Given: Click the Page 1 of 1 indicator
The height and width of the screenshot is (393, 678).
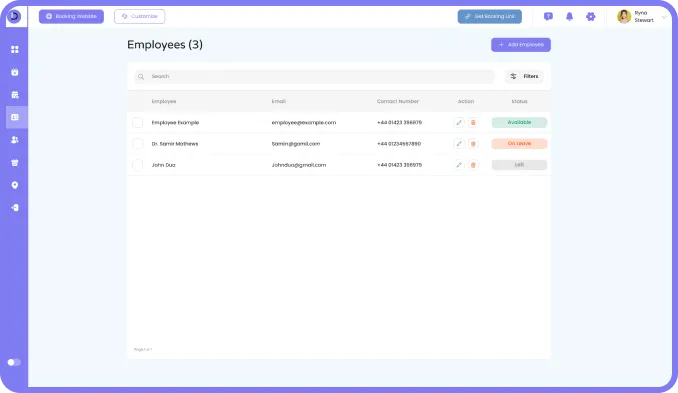Looking at the screenshot, I should [143, 349].
